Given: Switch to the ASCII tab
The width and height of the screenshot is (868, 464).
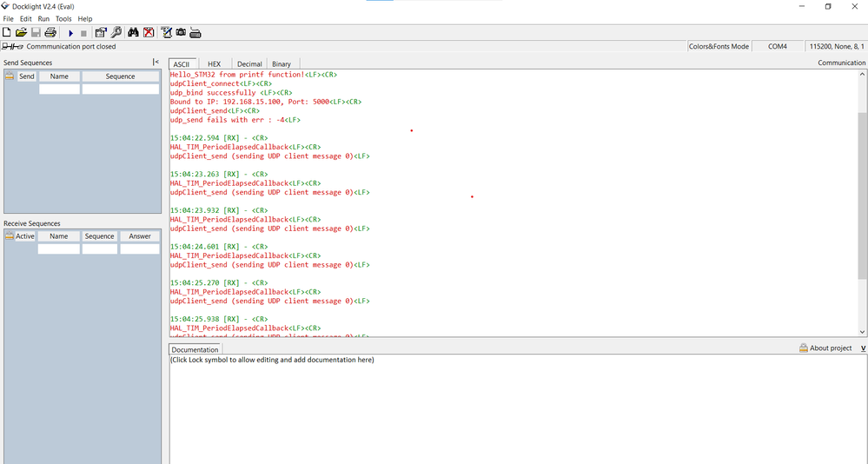Looking at the screenshot, I should (182, 64).
